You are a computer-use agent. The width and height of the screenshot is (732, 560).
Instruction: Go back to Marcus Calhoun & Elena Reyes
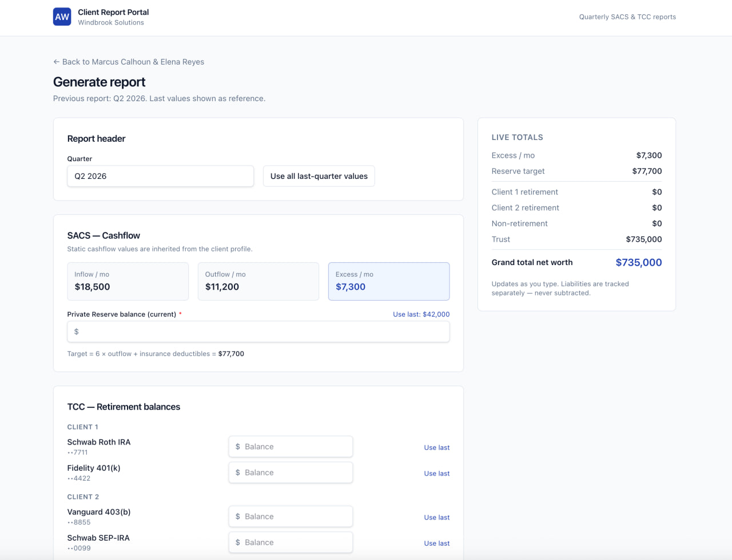point(129,62)
